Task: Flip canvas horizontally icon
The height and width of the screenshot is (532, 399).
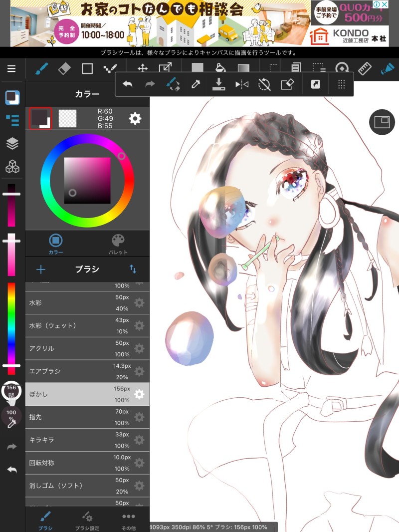Action: (242, 84)
